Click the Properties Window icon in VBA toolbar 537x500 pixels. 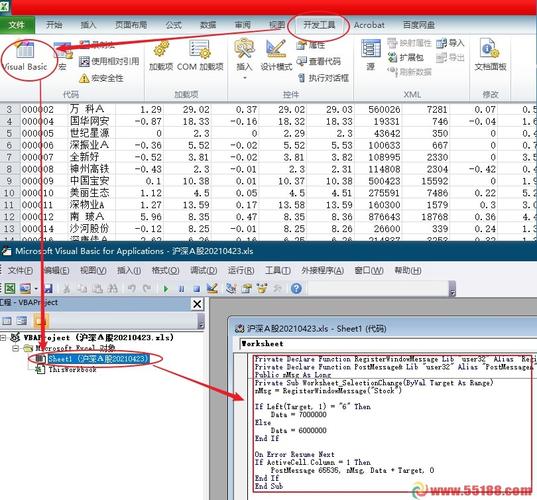[x=247, y=289]
